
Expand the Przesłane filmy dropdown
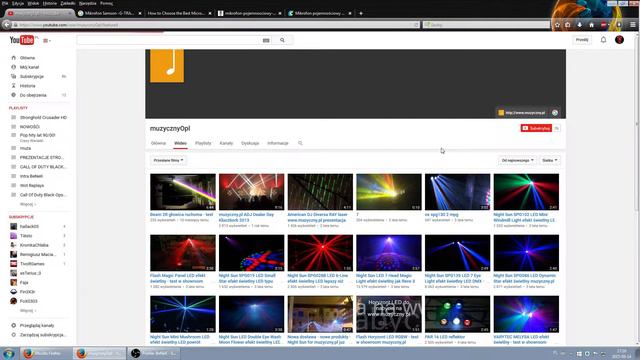168,160
